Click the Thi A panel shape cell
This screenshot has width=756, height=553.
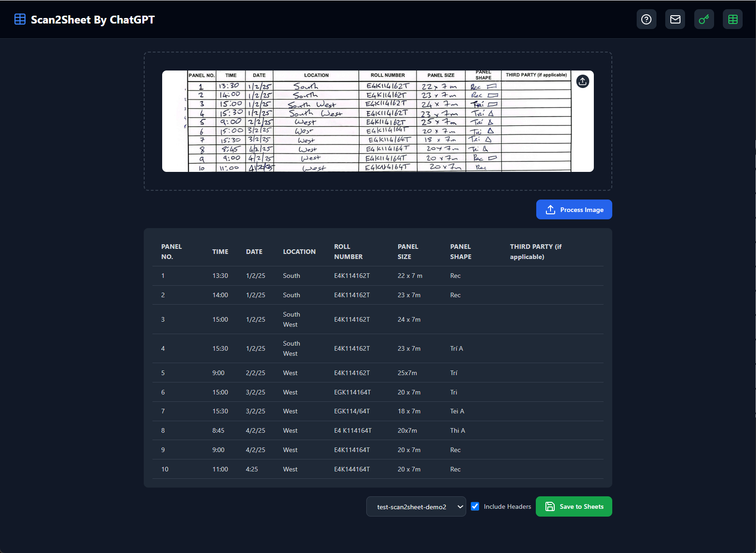pyautogui.click(x=457, y=430)
